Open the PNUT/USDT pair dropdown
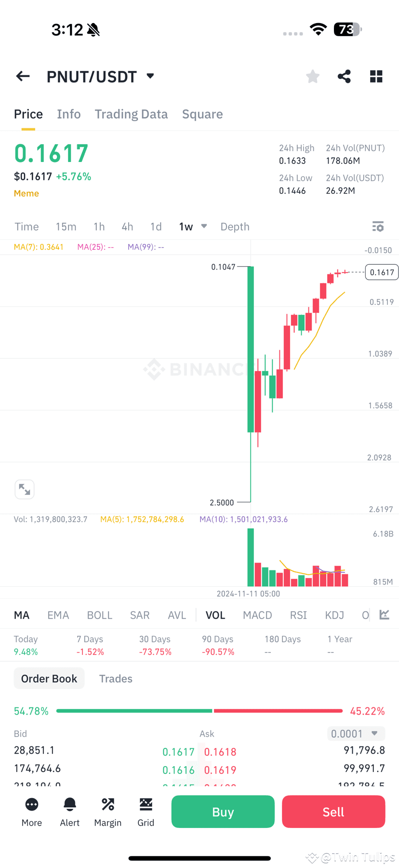 tap(149, 76)
